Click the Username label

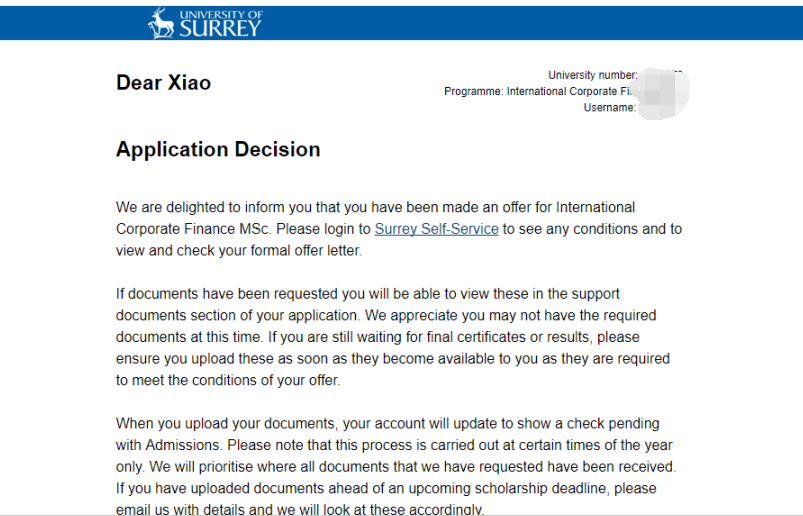click(x=609, y=108)
